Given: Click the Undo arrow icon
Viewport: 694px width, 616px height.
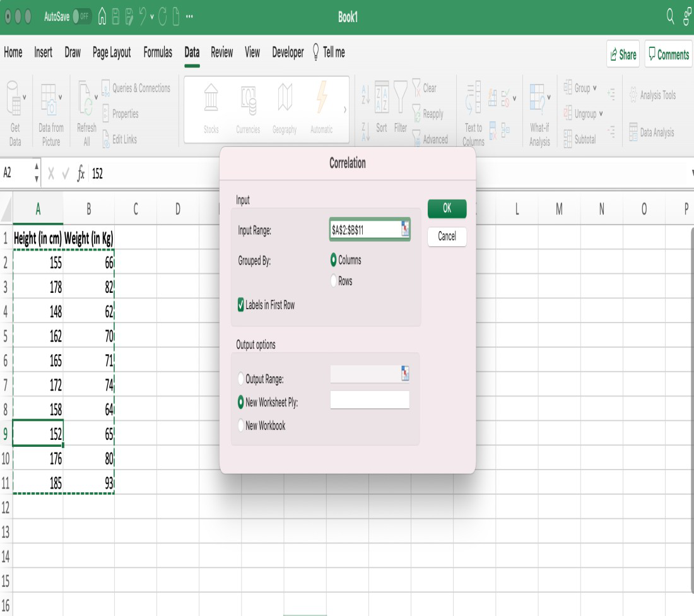Looking at the screenshot, I should click(143, 16).
